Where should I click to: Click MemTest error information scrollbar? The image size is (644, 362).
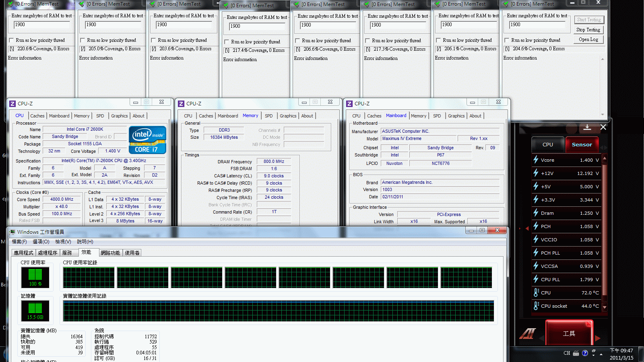pyautogui.click(x=603, y=86)
